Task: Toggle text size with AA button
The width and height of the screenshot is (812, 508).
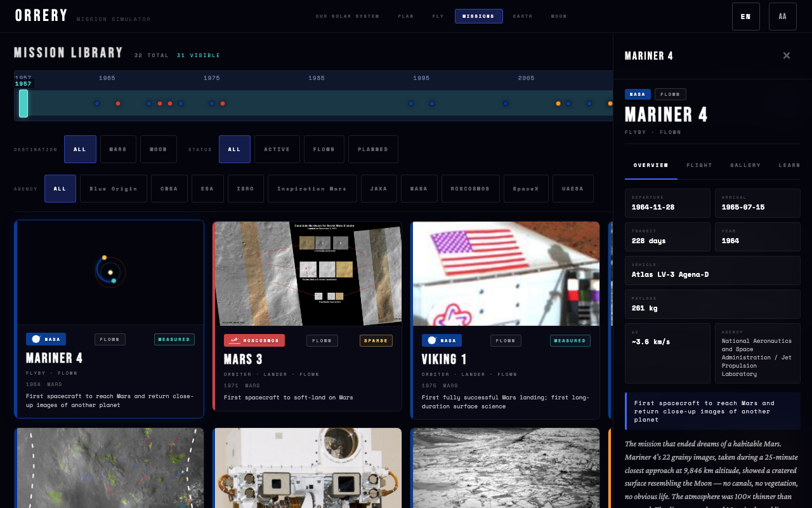Action: coord(782,17)
